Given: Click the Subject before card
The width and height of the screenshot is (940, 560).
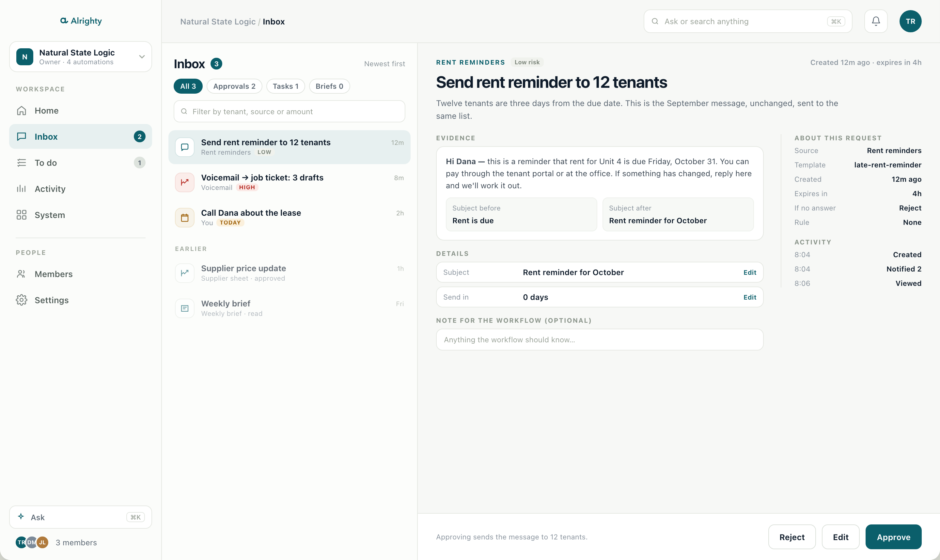Looking at the screenshot, I should click(521, 214).
